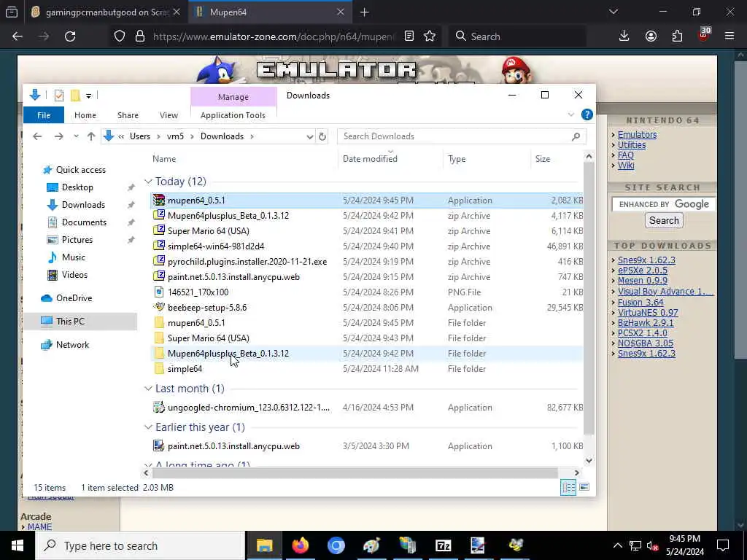Expand the Explorer ribbon chevron
This screenshot has width=747, height=560.
[x=570, y=114]
